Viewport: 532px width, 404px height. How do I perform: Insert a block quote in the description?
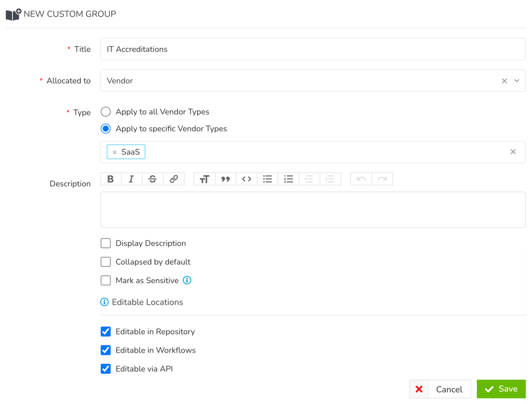(x=226, y=179)
